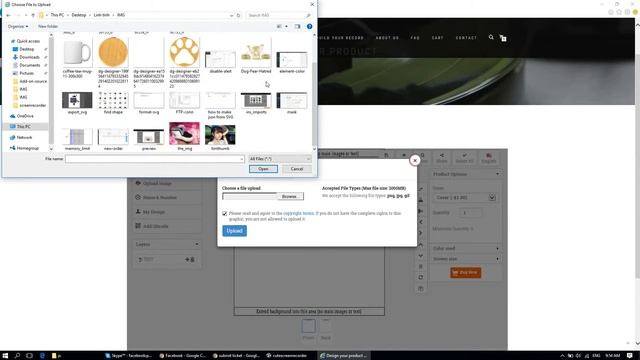640x360 pixels.
Task: Focus the File name input field
Action: click(155, 159)
